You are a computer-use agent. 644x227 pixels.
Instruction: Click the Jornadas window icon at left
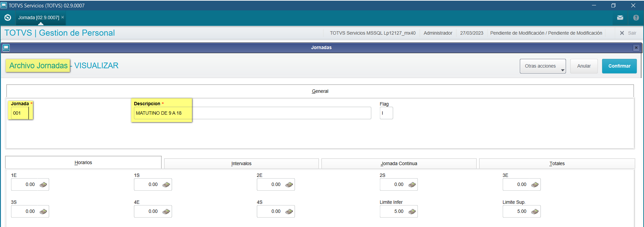[x=6, y=48]
